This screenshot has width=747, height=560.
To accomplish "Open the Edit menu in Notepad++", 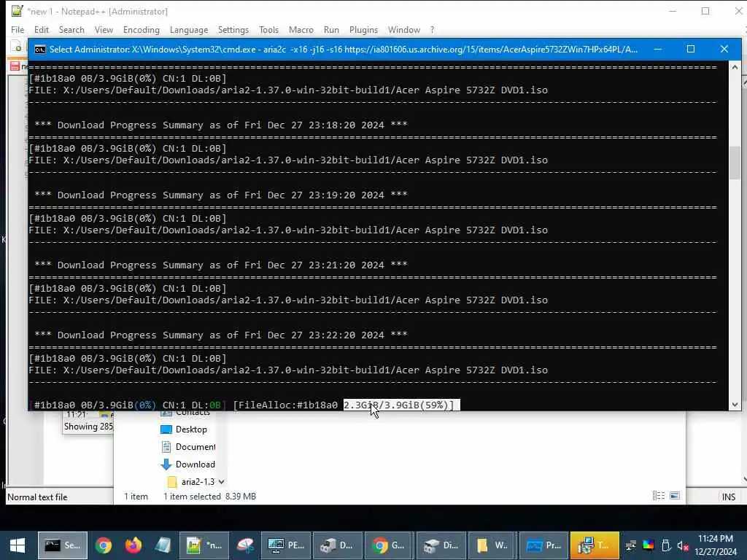I will (42, 29).
